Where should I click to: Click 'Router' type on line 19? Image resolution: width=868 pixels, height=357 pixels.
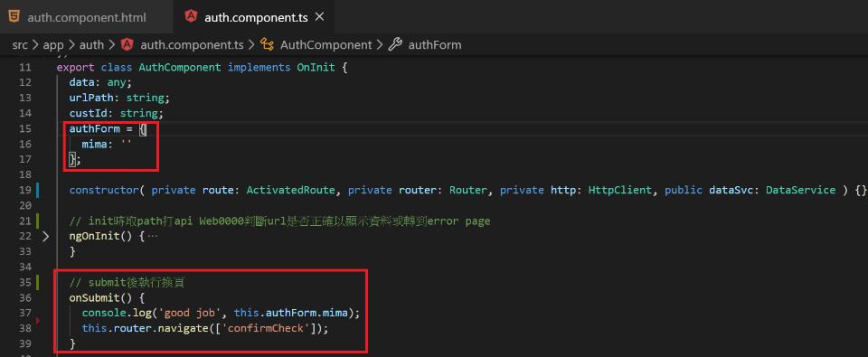(x=467, y=190)
